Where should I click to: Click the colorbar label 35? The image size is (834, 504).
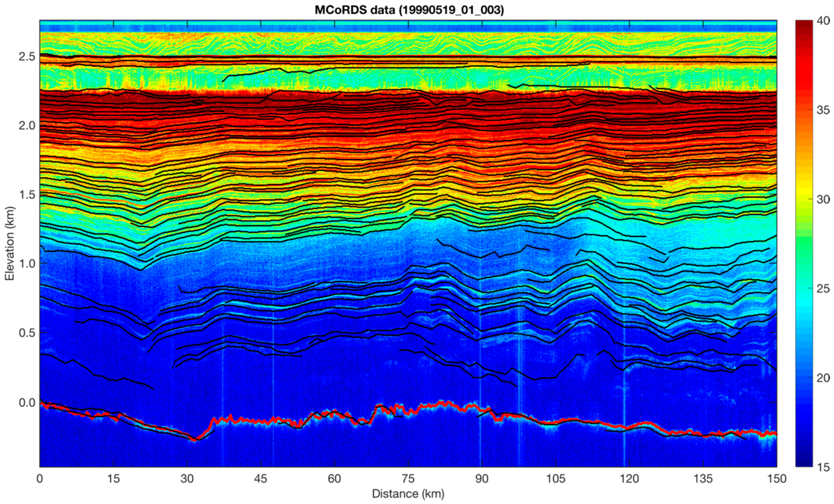[x=823, y=110]
